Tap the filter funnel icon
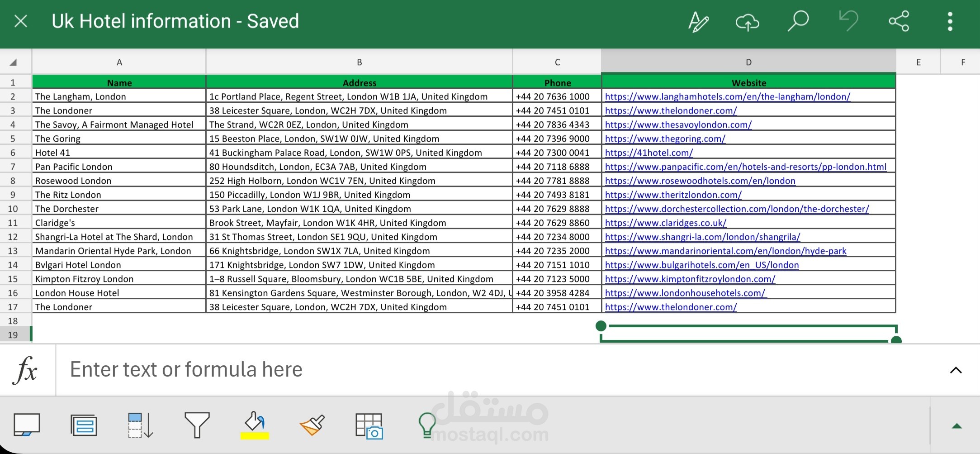 click(x=197, y=425)
